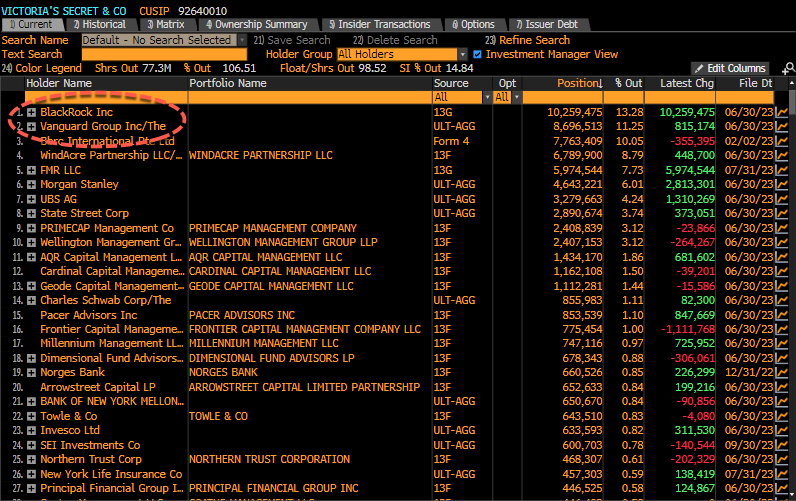Open chart icon for Millennium Management row
This screenshot has width=796, height=501.
tap(781, 343)
